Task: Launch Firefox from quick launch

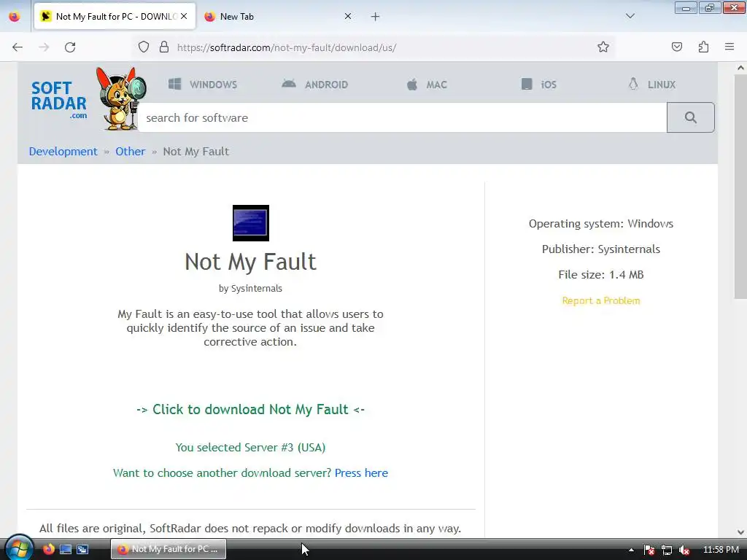Action: point(49,549)
